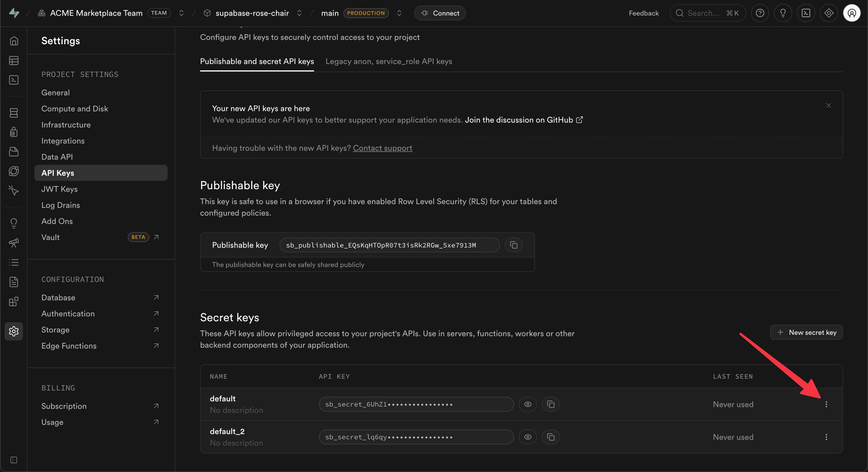Open the main branch selector chevron
Viewport: 868px width, 472px height.
point(399,13)
